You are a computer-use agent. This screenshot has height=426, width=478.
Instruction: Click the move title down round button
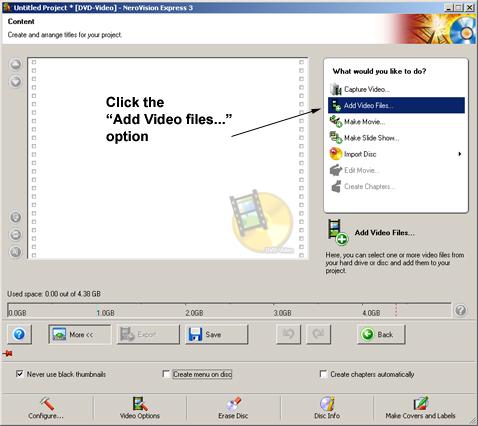[x=16, y=82]
